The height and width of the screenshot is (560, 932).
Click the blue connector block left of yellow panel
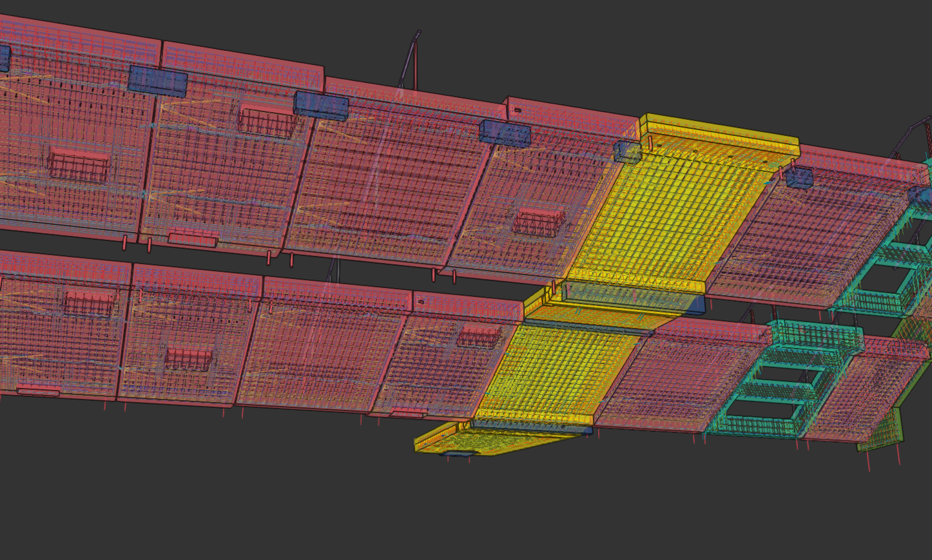pyautogui.click(x=626, y=152)
